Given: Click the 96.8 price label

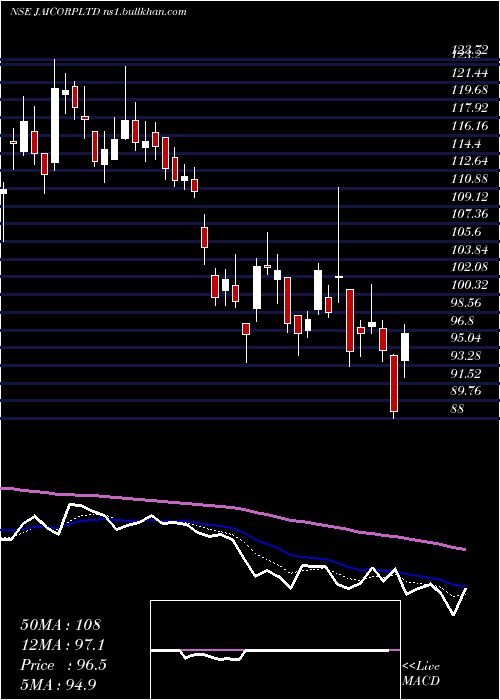Looking at the screenshot, I should (462, 320).
